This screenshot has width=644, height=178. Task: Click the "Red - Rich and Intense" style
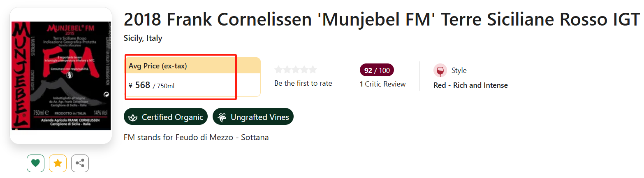[470, 85]
